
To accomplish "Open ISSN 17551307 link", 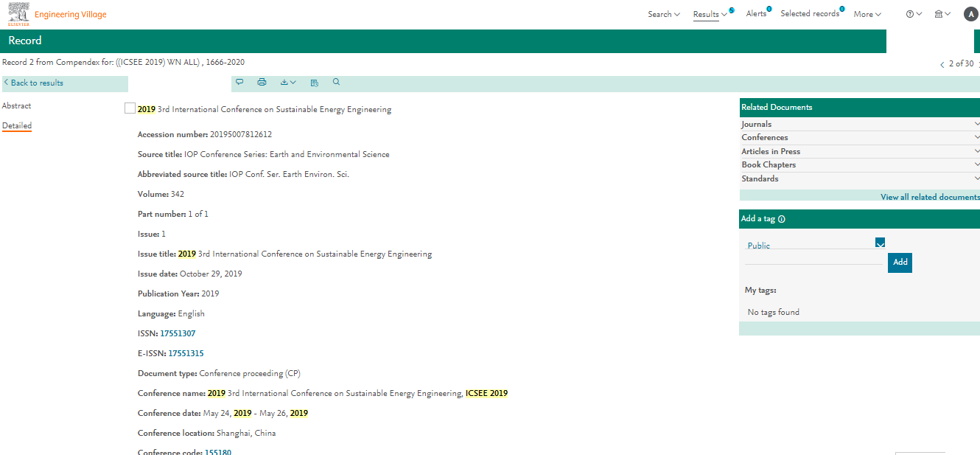I will [x=178, y=333].
